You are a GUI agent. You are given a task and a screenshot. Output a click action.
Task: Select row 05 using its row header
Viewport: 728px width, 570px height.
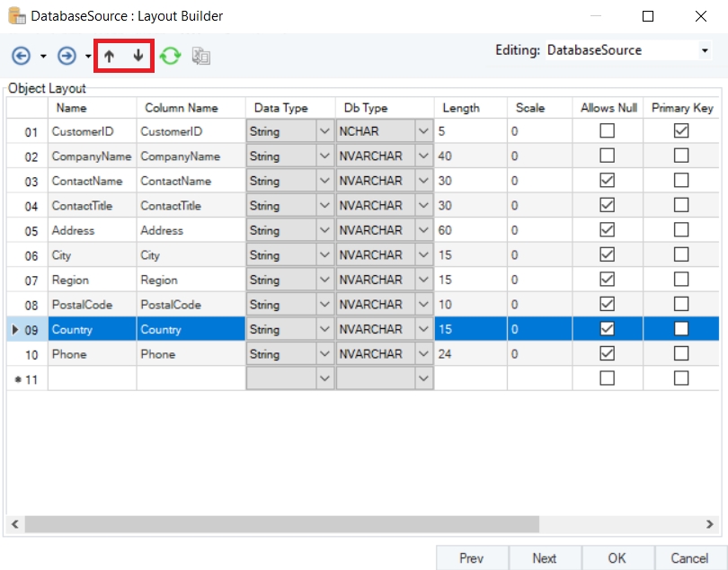[27, 230]
